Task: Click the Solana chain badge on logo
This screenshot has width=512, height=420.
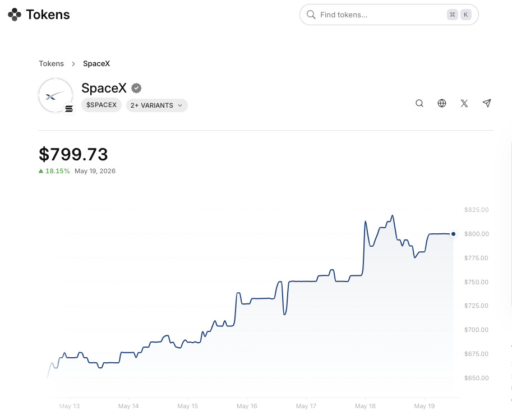Action: pyautogui.click(x=69, y=109)
